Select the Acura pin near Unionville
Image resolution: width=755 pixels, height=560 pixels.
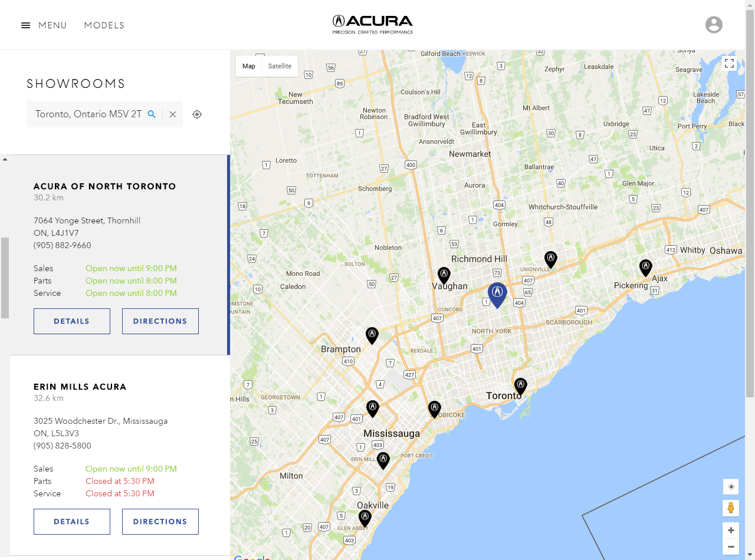[x=550, y=259]
